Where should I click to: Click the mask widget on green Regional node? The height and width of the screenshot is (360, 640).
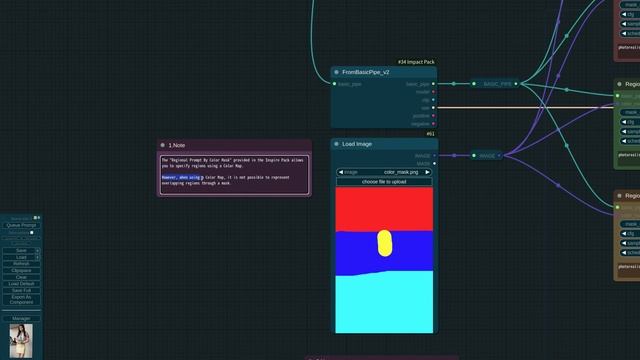pos(630,112)
